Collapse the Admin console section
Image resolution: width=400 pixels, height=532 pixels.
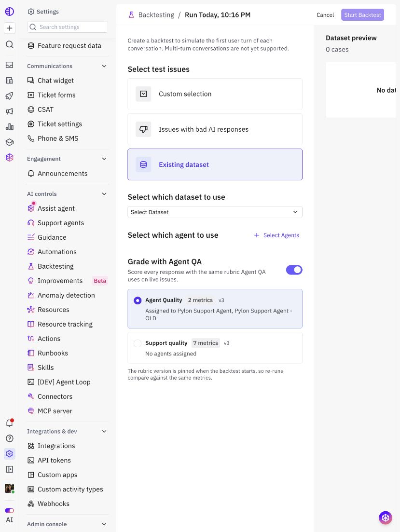tap(104, 524)
